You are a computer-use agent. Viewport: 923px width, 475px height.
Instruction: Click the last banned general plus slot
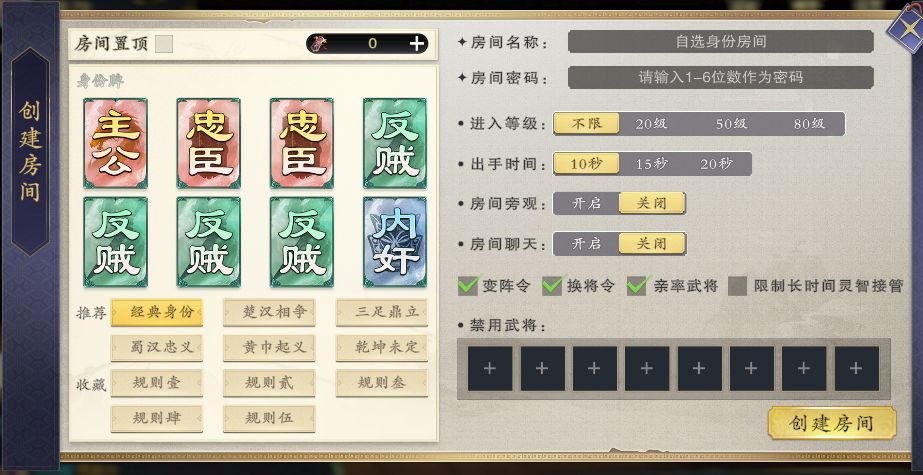tap(856, 368)
